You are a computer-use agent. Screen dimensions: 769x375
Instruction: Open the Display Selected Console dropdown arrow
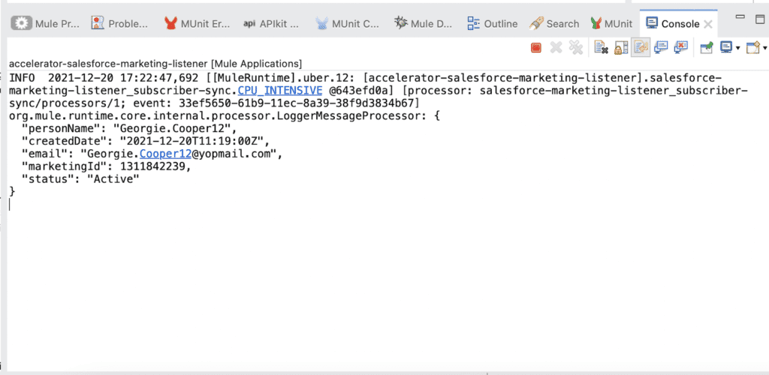click(738, 48)
